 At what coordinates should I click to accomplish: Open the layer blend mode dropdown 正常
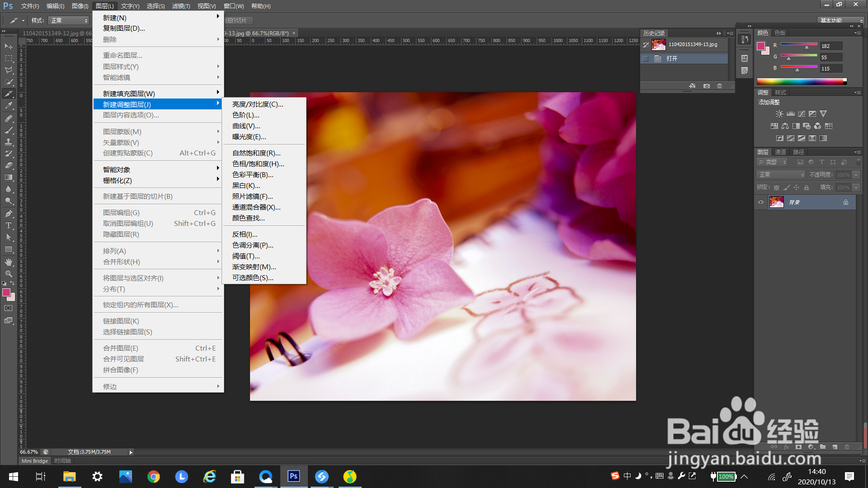tap(781, 175)
